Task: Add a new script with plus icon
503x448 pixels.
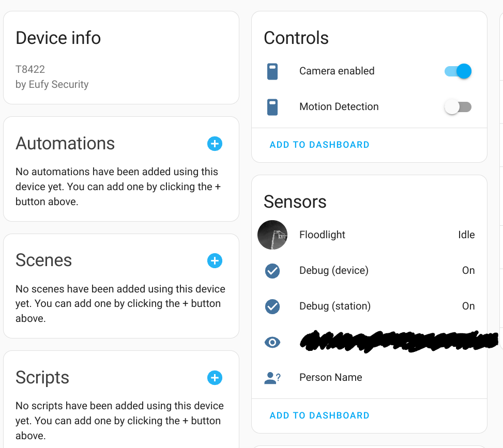Action: pos(215,378)
